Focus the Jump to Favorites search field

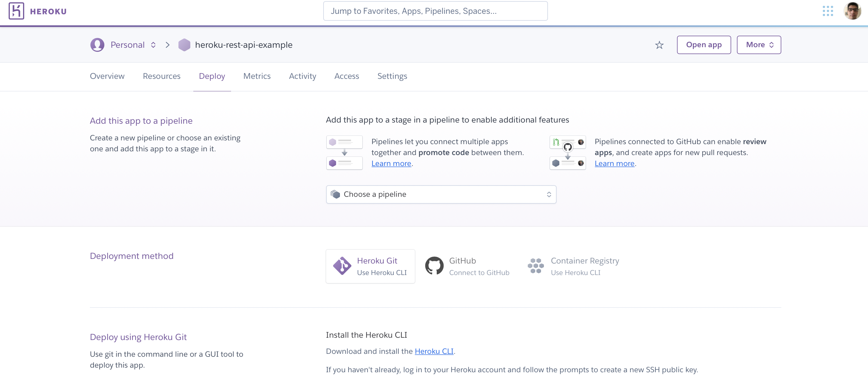(x=435, y=11)
